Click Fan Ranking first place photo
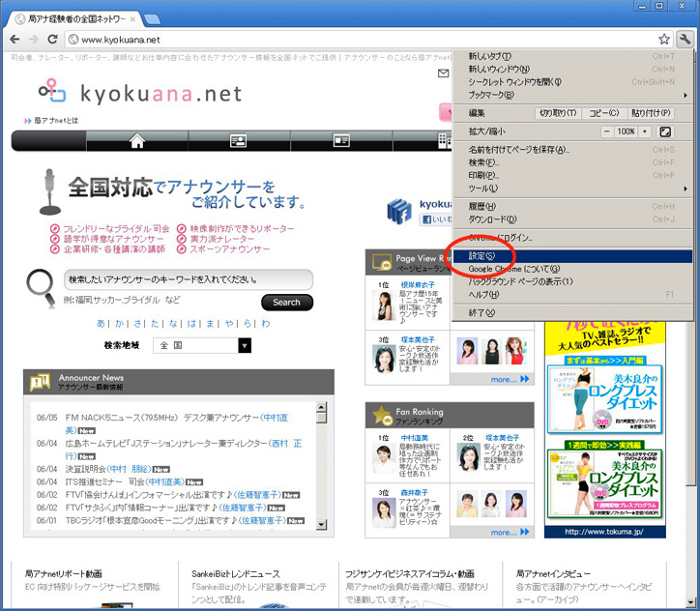Image resolution: width=700 pixels, height=611 pixels. click(x=384, y=459)
